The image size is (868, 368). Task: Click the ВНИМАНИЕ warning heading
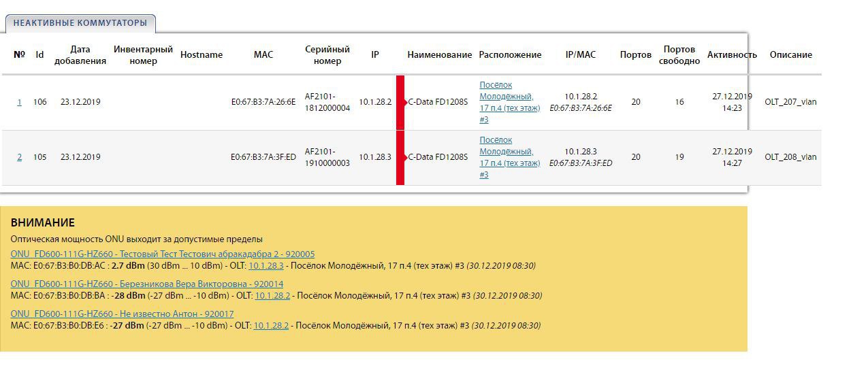pyautogui.click(x=43, y=222)
